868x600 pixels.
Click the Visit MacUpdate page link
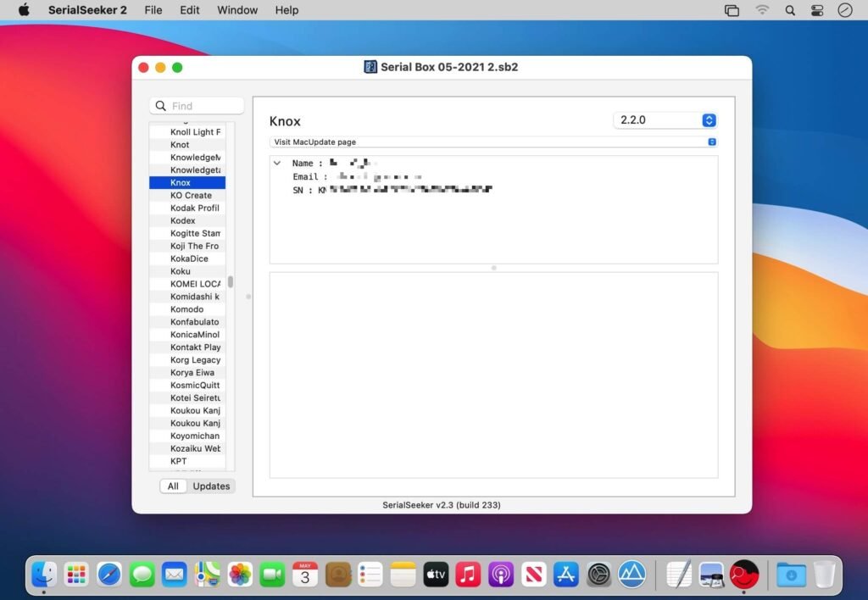314,142
